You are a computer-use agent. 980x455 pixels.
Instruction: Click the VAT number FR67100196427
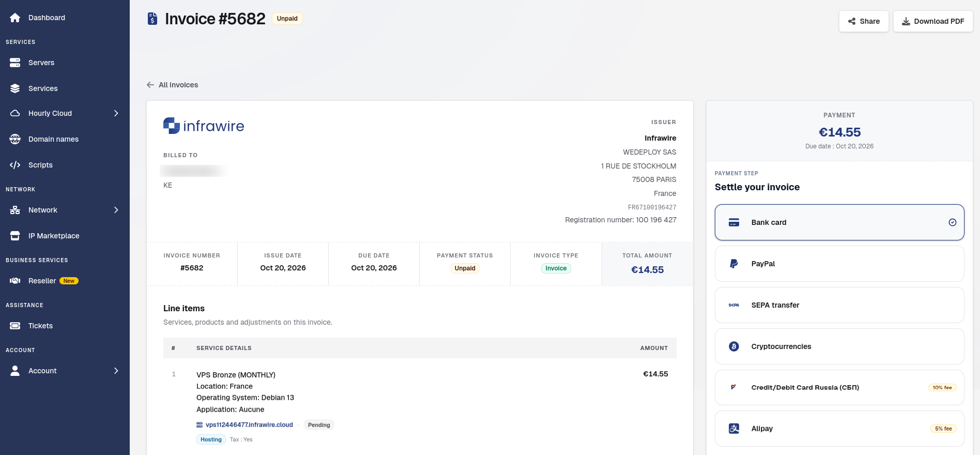coord(652,207)
